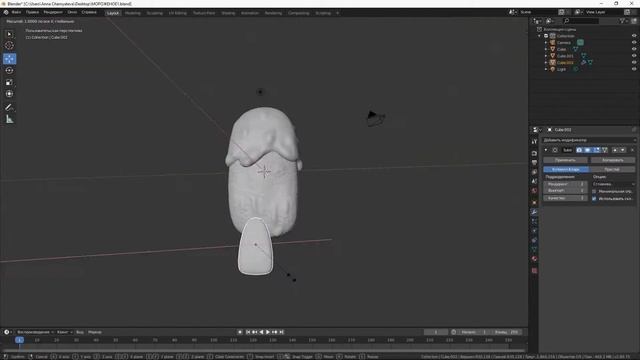Switch to the UV Editing workspace tab

(178, 13)
